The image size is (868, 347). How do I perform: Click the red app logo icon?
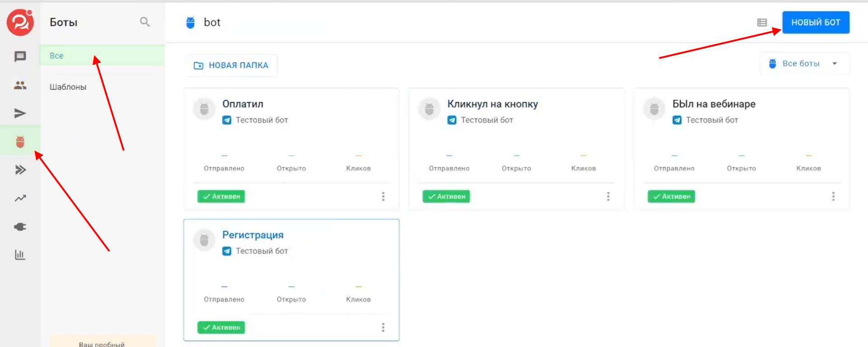click(x=20, y=22)
